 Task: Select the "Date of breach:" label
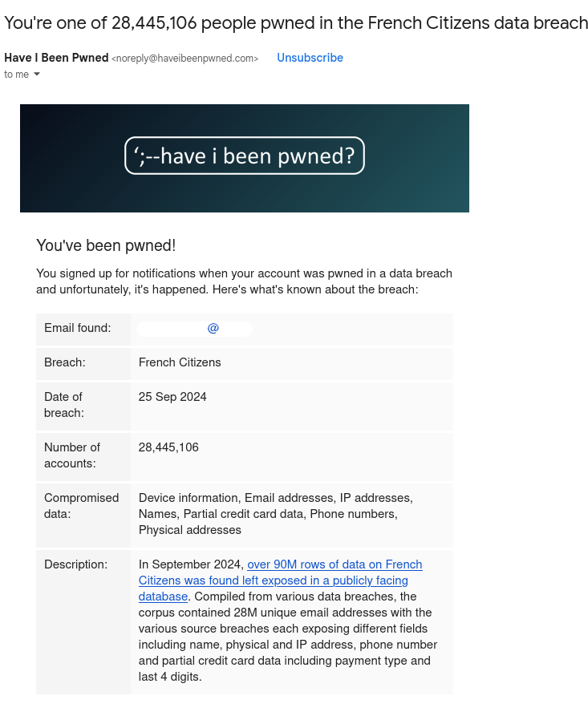pyautogui.click(x=64, y=405)
